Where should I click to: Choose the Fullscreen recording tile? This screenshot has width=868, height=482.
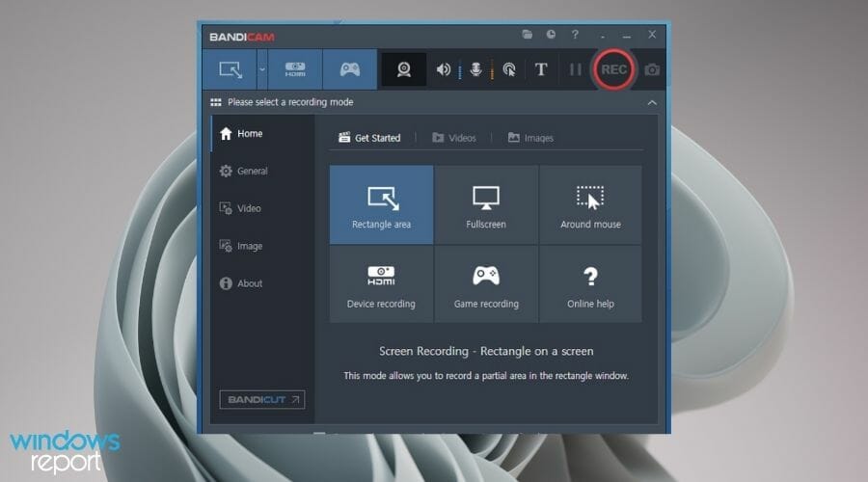click(x=486, y=204)
